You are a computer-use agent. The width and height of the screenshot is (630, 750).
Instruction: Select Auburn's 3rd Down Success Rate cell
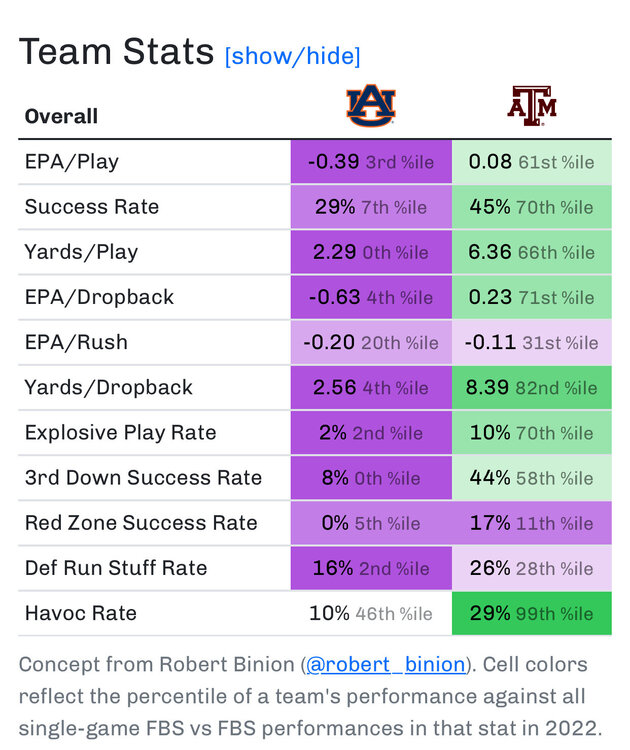(x=371, y=478)
